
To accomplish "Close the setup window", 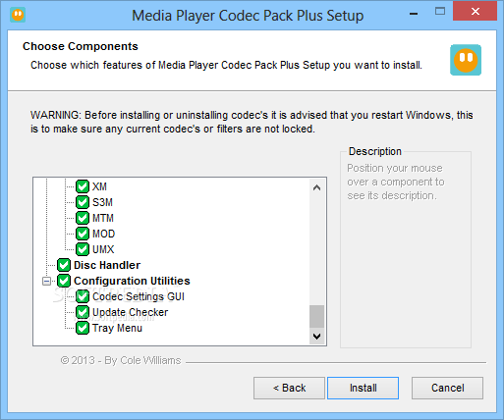I will 476,12.
